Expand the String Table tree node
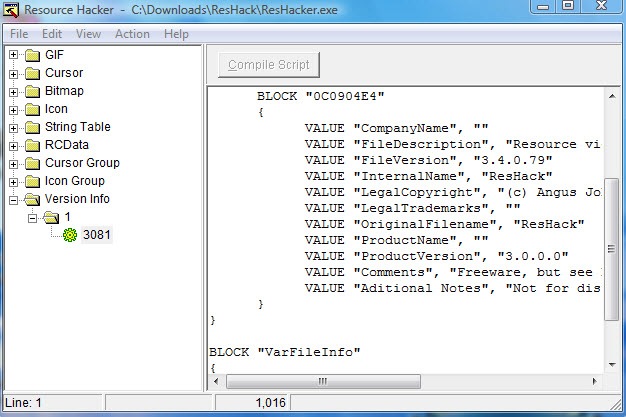 click(13, 128)
